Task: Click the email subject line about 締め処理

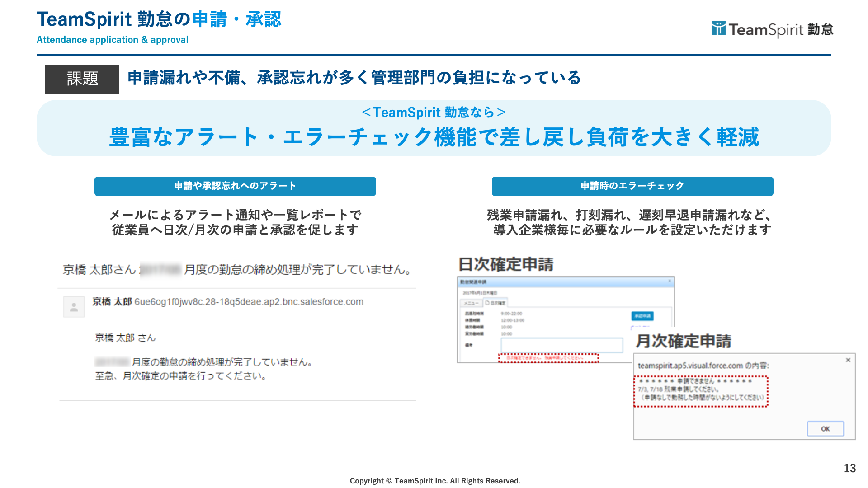Action: pos(237,270)
